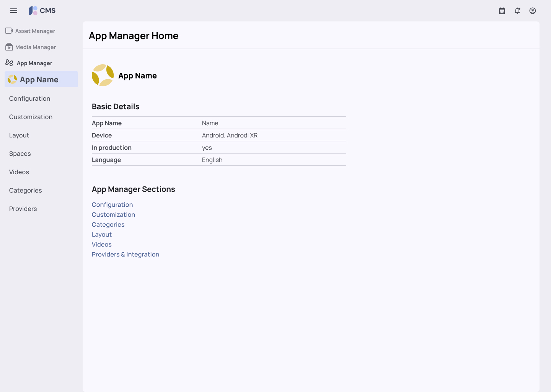
Task: Open Providers in the sidebar
Action: click(23, 209)
